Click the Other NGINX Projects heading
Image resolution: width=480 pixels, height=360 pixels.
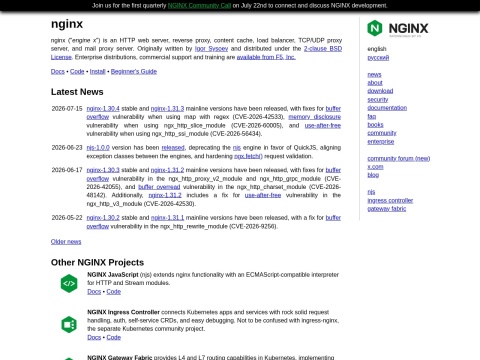click(97, 263)
